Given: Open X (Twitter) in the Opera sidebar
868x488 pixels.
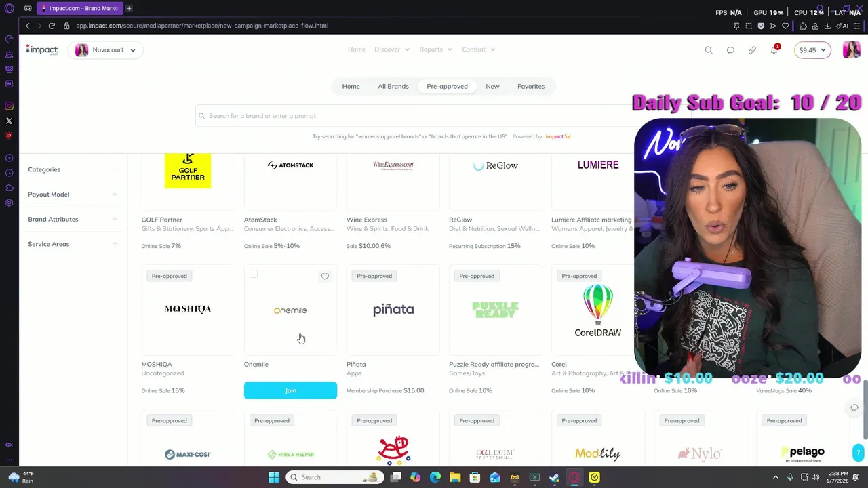Looking at the screenshot, I should click(9, 121).
